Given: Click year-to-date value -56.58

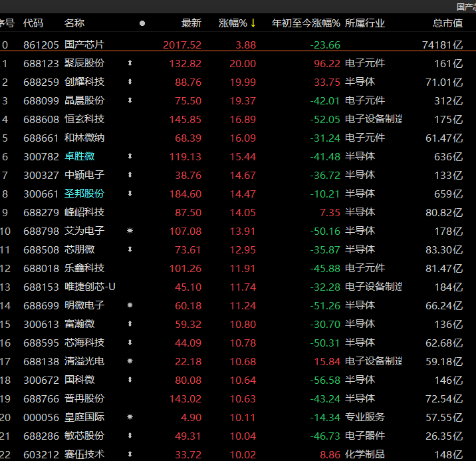Looking at the screenshot, I should [x=325, y=380].
